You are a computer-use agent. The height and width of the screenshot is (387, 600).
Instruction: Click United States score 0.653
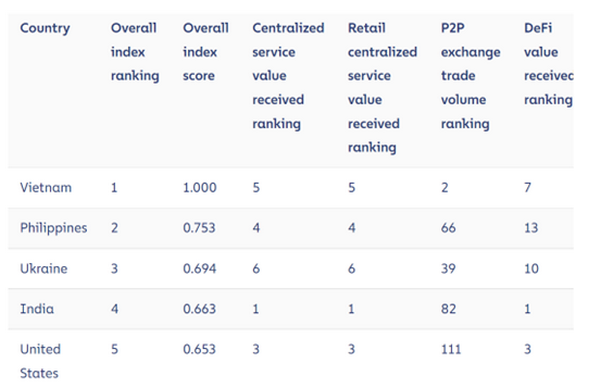199,349
